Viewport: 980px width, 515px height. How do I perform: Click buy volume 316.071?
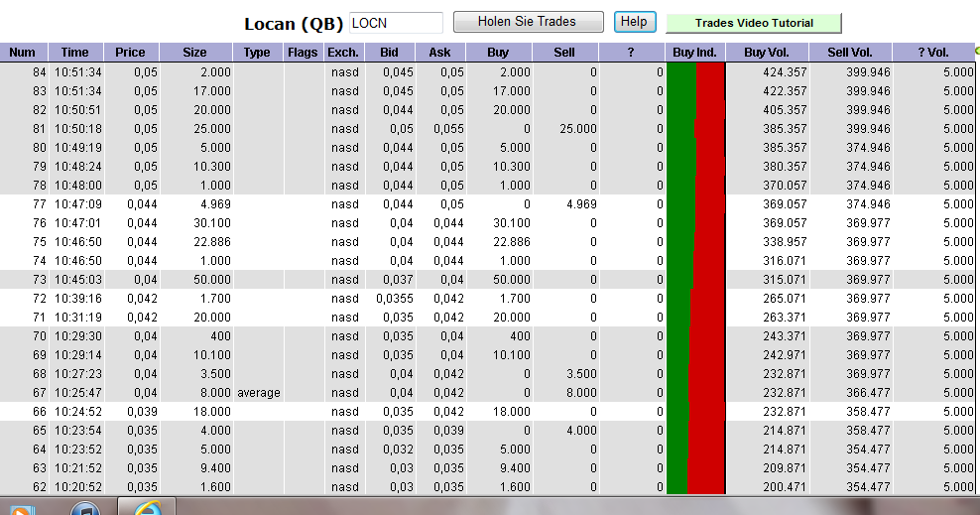[785, 261]
